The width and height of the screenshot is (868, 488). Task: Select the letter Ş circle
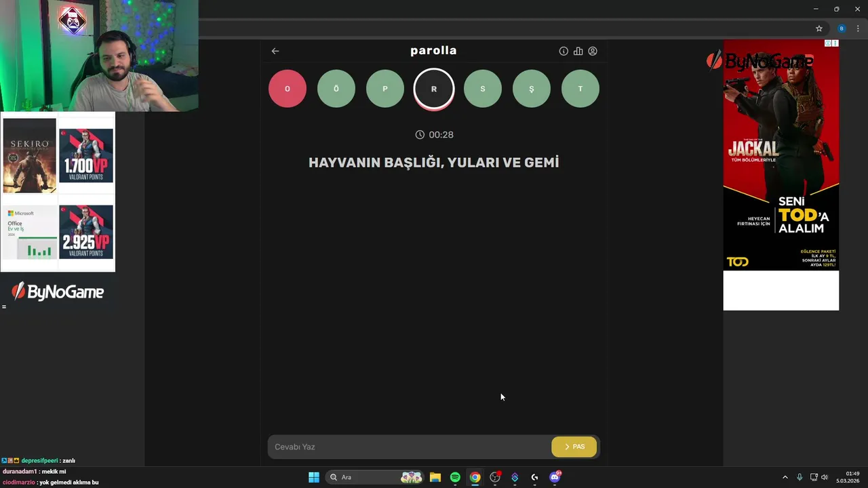coord(532,89)
